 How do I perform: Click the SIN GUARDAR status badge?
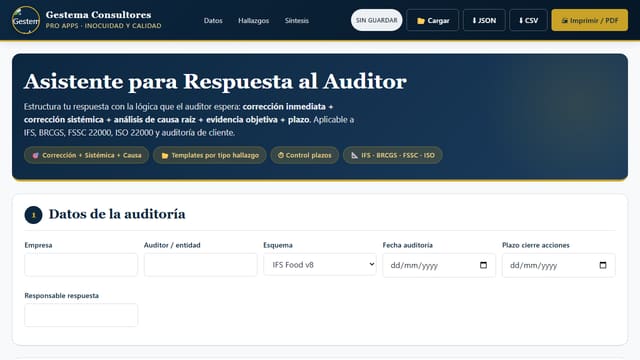[x=376, y=20]
